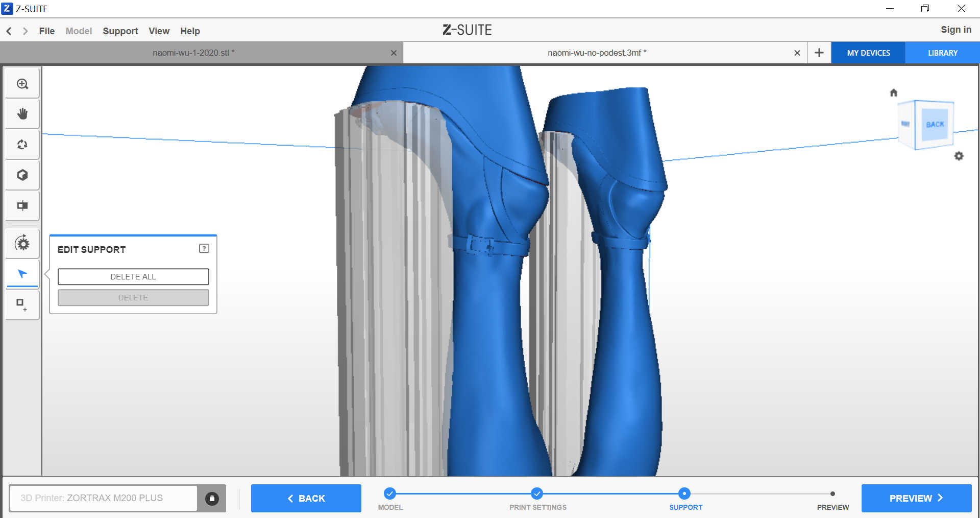Select the auto-rotate model tool
The height and width of the screenshot is (518, 980).
pos(22,244)
